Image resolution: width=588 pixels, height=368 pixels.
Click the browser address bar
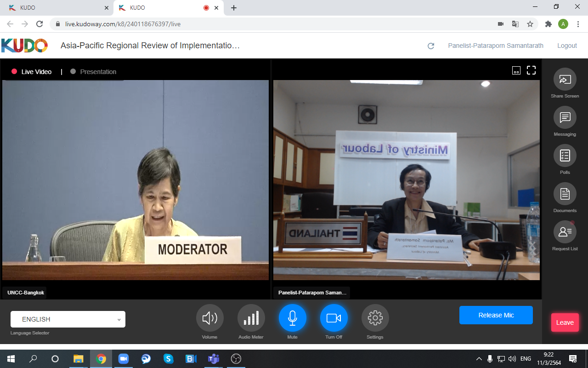(x=276, y=24)
